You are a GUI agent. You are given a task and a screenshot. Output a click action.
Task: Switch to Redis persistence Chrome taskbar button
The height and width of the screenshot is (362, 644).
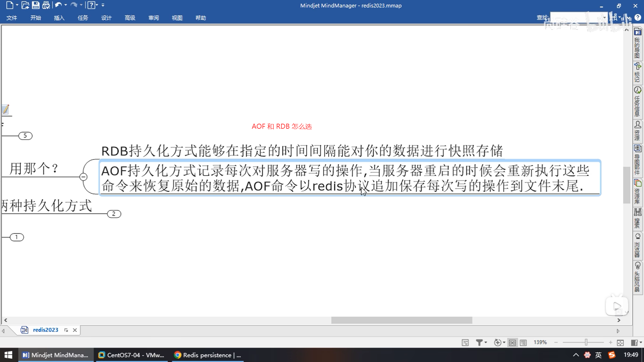(x=208, y=355)
